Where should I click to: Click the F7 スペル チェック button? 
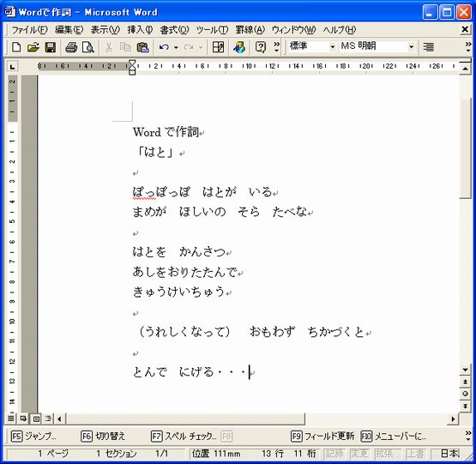[184, 437]
